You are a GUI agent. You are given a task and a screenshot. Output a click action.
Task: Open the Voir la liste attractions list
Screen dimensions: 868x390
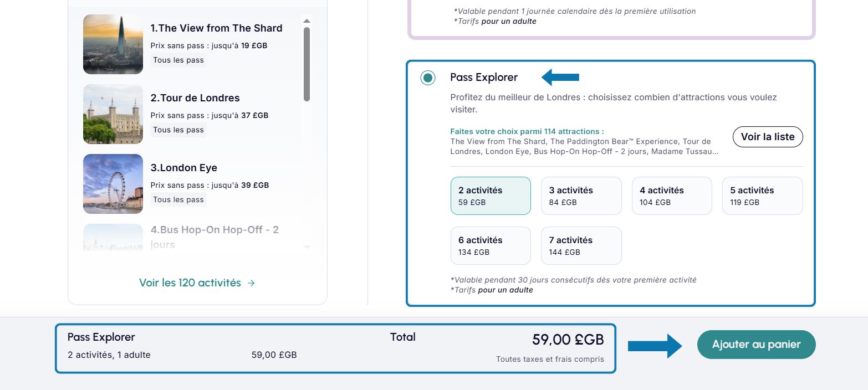tap(767, 137)
